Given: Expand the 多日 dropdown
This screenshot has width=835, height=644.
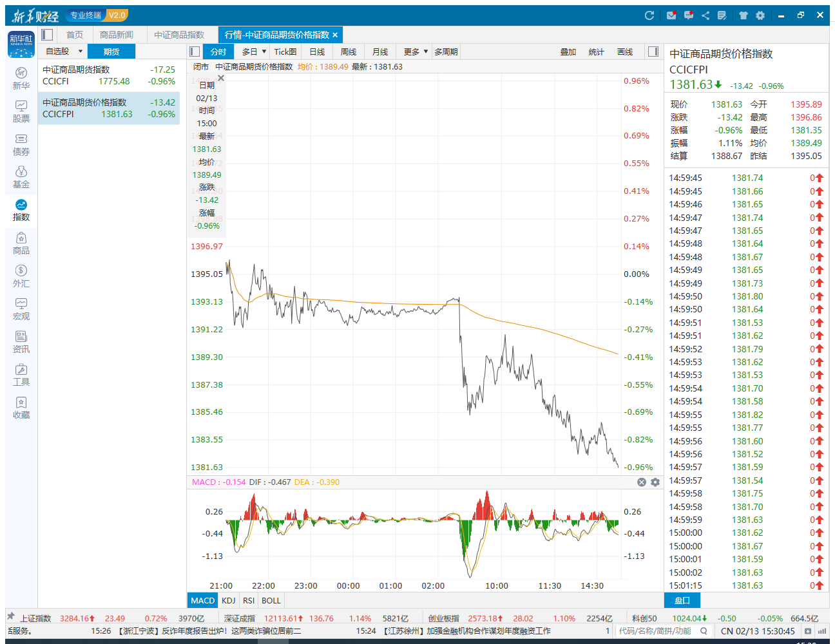Looking at the screenshot, I should [254, 52].
